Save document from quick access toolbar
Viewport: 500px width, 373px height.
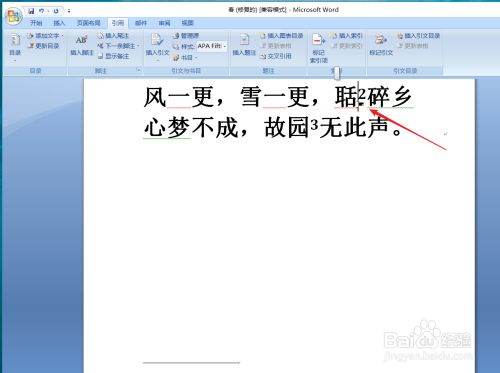pos(31,11)
